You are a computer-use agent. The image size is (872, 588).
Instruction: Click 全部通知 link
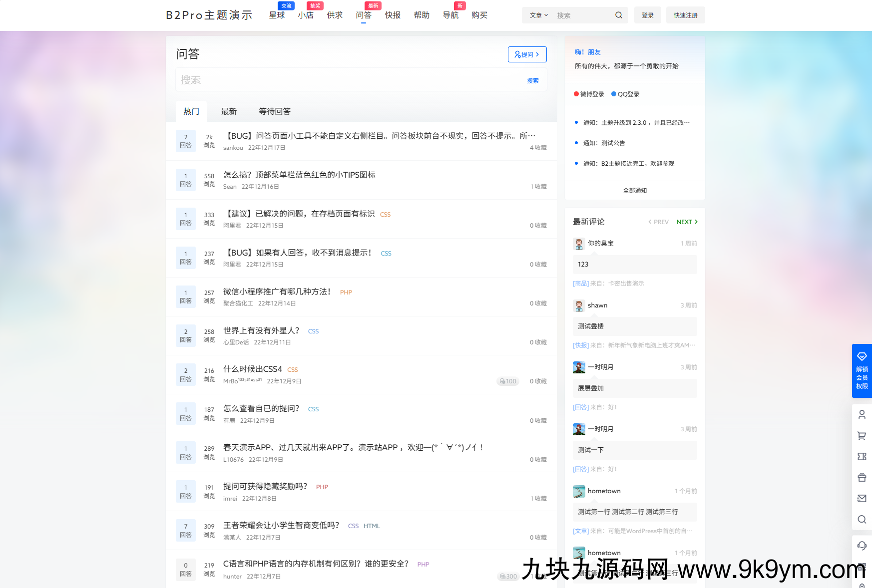tap(634, 191)
